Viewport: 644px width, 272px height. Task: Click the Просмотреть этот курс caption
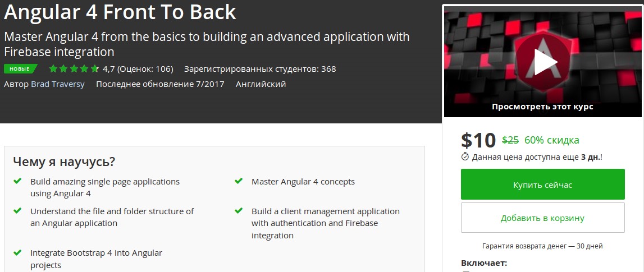[x=542, y=107]
